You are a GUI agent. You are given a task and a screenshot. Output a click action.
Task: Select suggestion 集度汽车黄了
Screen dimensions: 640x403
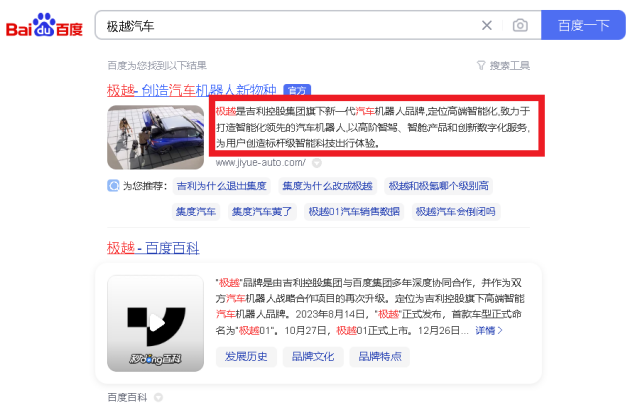click(x=262, y=212)
